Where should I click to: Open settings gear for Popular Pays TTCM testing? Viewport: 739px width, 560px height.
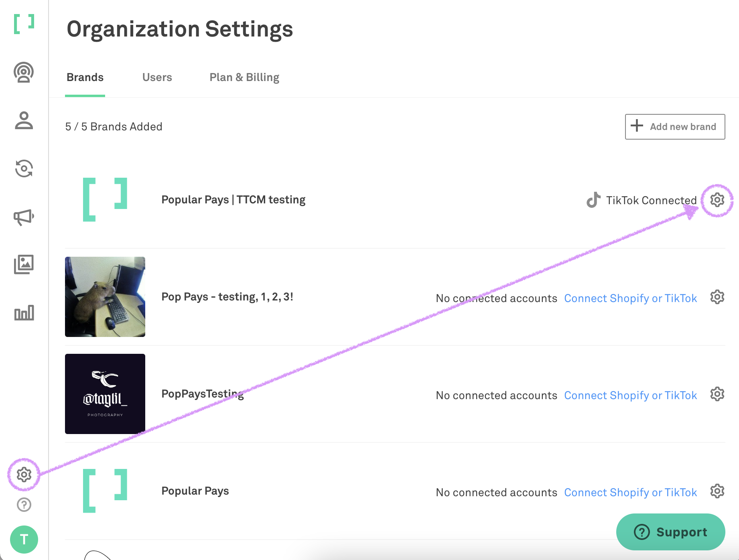717,199
